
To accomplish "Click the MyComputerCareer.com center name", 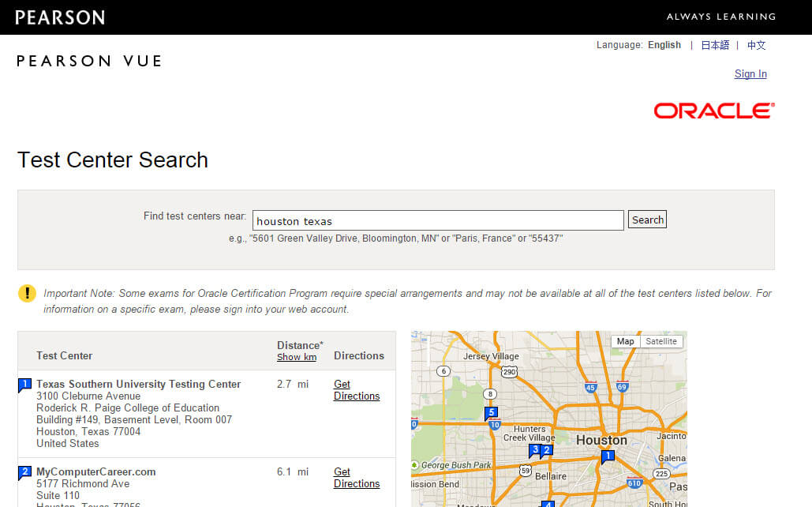I will pos(95,471).
